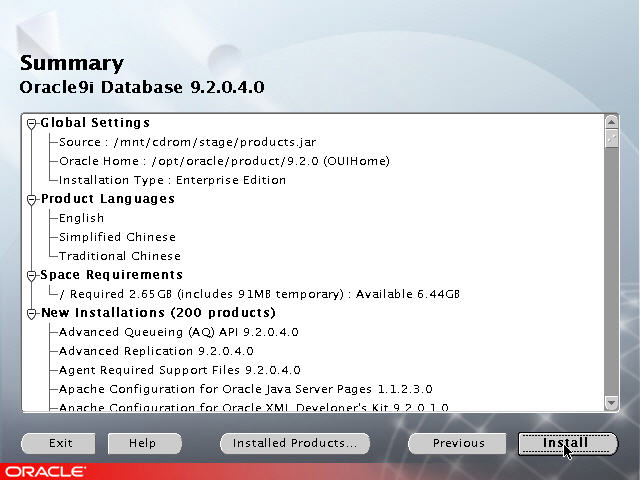Select the Global Settings heading
This screenshot has width=640, height=480.
click(95, 123)
